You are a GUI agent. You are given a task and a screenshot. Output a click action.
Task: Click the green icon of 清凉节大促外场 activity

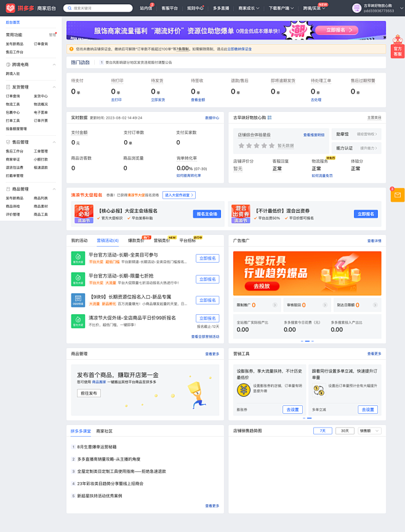78,321
